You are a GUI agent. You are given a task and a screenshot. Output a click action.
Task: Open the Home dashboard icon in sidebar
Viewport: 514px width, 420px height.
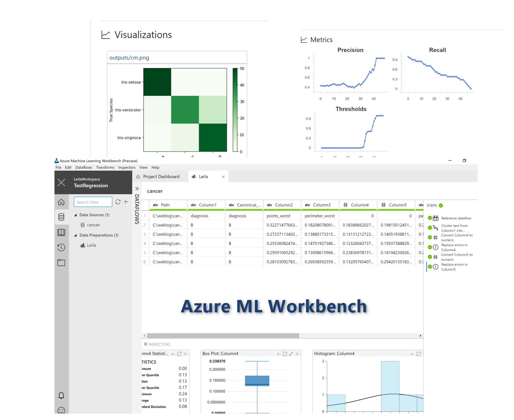coord(61,202)
